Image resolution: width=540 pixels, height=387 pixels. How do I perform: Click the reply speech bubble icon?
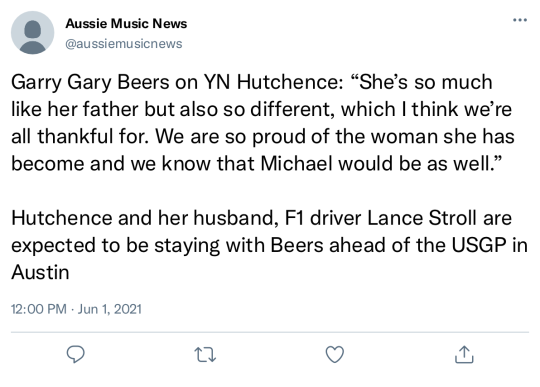tap(75, 354)
